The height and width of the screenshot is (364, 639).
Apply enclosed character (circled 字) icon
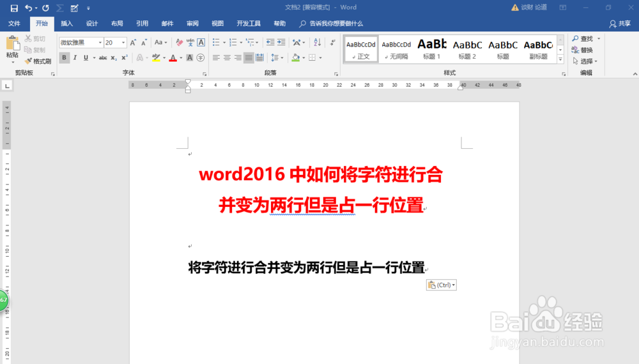click(x=201, y=58)
